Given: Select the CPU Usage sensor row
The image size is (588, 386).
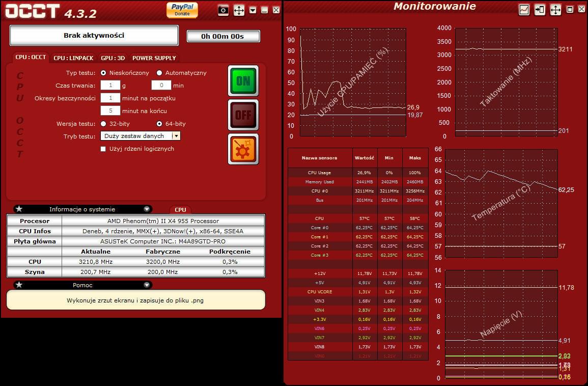Looking at the screenshot, I should 358,173.
